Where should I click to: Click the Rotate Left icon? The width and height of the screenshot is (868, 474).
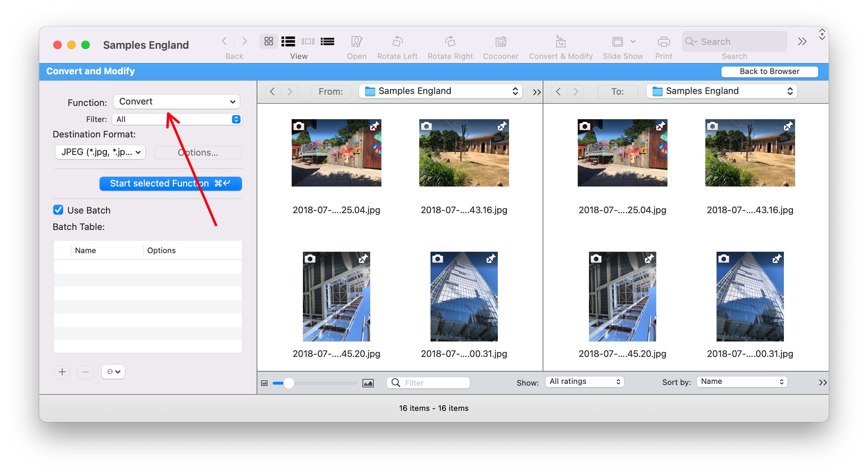(397, 42)
